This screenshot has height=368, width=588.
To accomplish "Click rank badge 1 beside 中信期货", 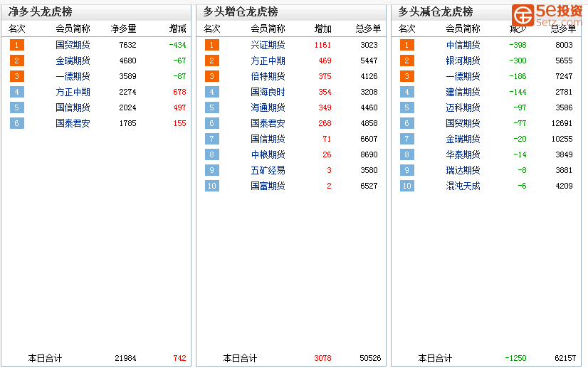I will 407,45.
